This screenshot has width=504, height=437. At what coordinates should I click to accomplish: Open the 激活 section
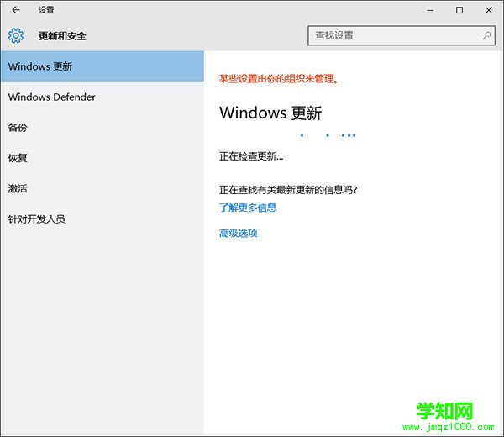102,188
